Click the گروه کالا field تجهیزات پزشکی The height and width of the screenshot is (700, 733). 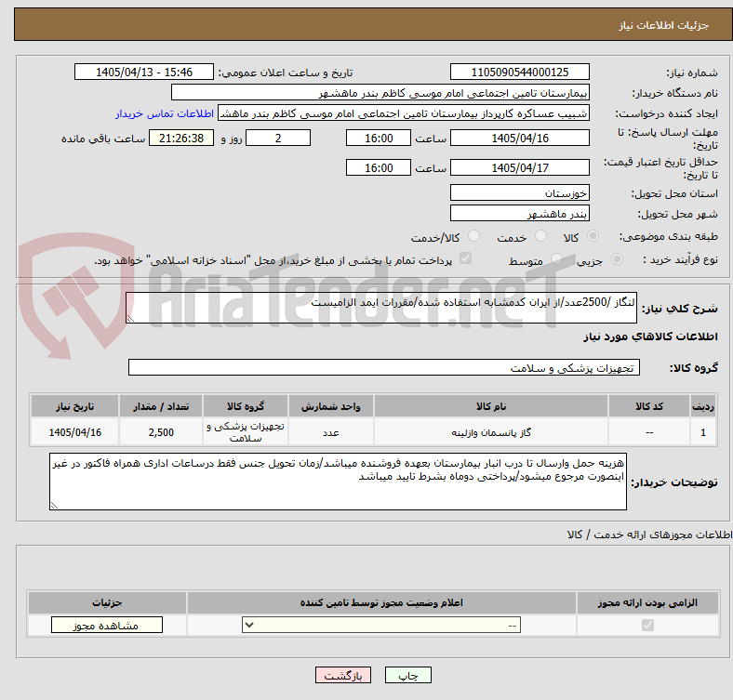tap(384, 367)
